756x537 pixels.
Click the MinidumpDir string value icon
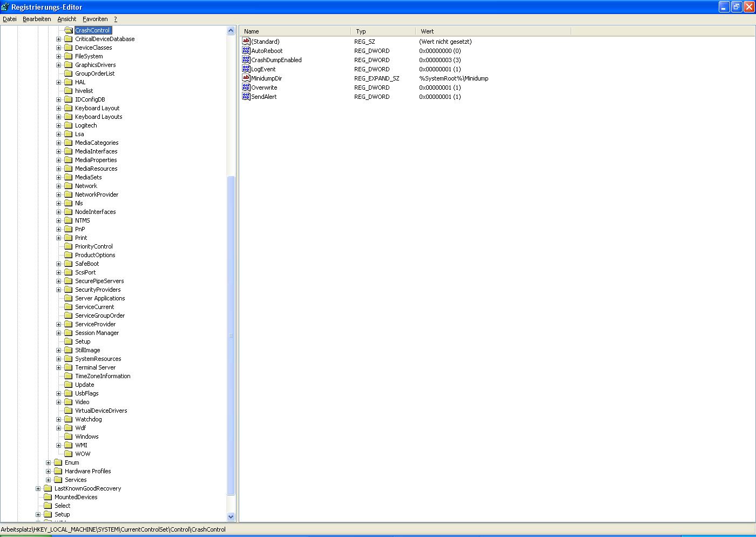246,78
